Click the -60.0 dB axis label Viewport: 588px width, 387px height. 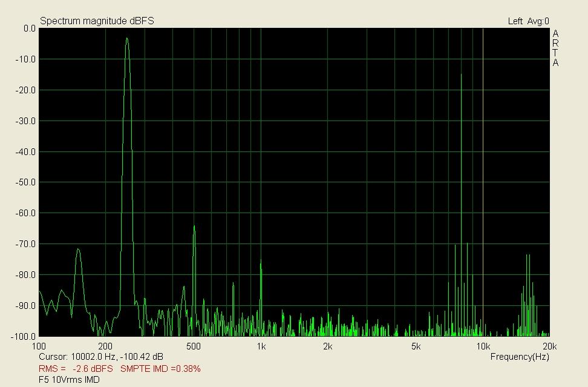tap(25, 213)
